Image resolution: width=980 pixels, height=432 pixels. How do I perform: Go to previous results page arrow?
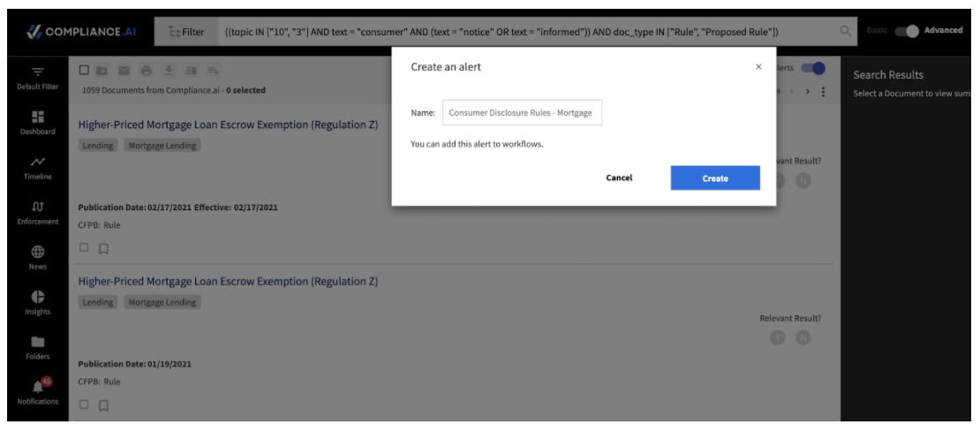coord(792,92)
